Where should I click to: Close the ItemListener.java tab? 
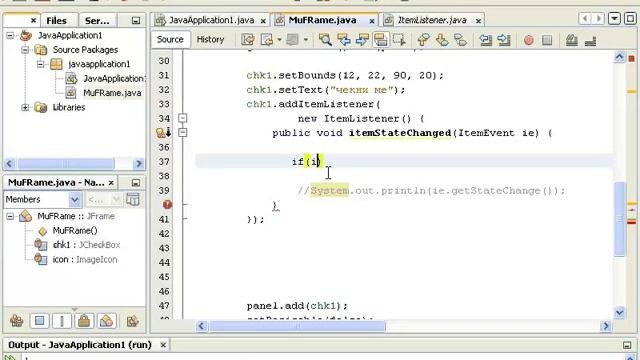478,21
